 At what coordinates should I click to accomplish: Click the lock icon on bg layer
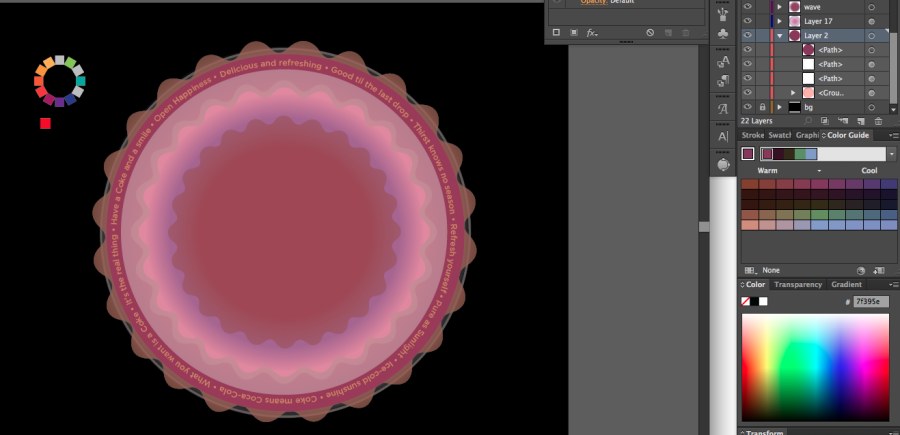[762, 107]
